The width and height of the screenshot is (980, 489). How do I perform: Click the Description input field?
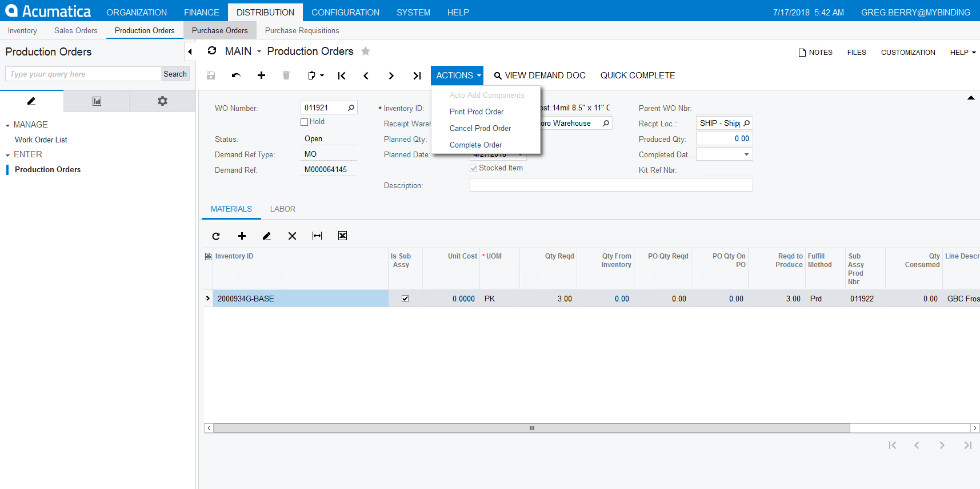[x=611, y=185]
